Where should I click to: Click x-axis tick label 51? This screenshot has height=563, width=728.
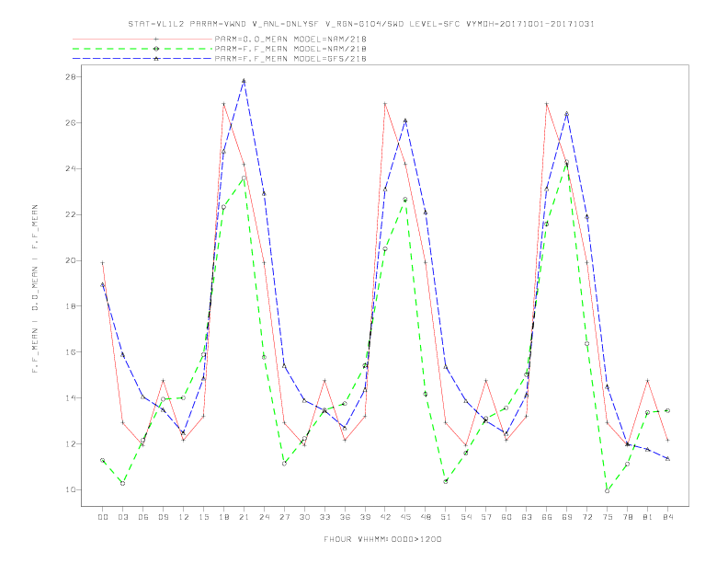click(x=446, y=517)
